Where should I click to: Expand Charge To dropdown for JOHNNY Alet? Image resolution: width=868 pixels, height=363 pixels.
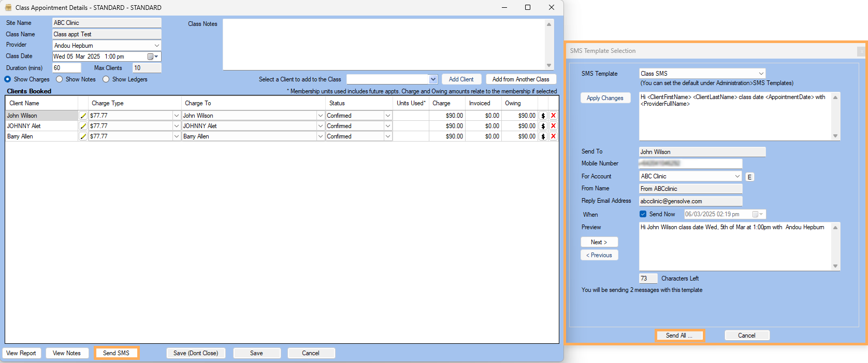[320, 126]
